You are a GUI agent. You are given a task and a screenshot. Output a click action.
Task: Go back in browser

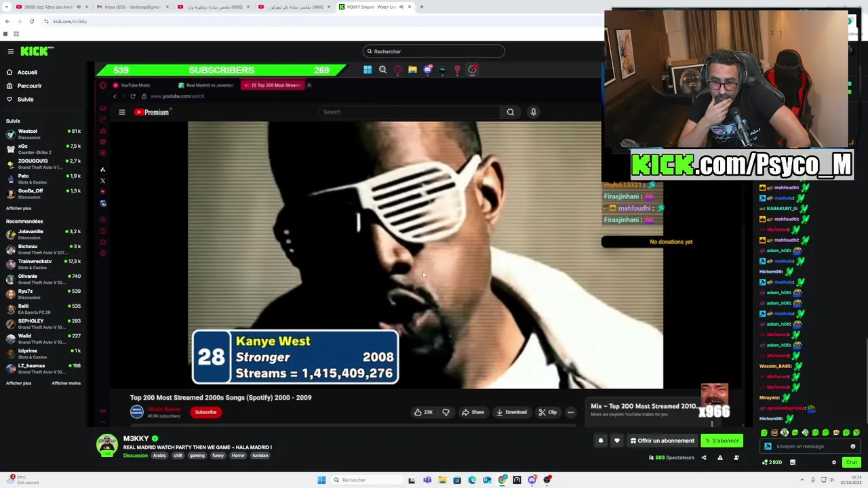coord(7,22)
